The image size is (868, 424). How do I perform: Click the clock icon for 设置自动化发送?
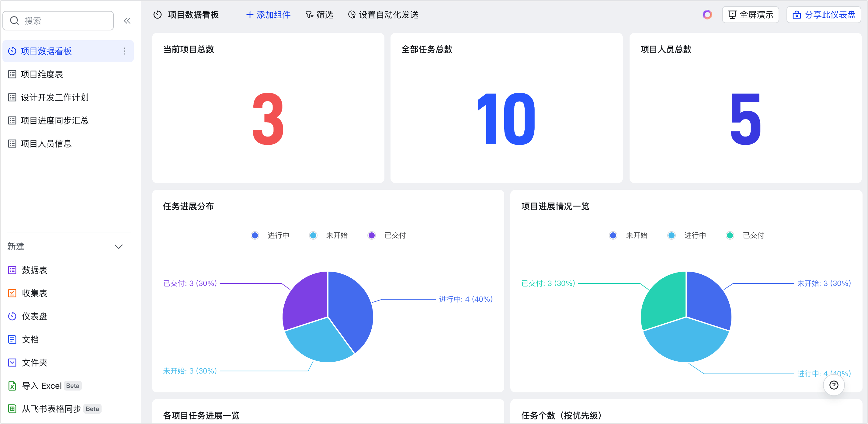[x=352, y=15]
